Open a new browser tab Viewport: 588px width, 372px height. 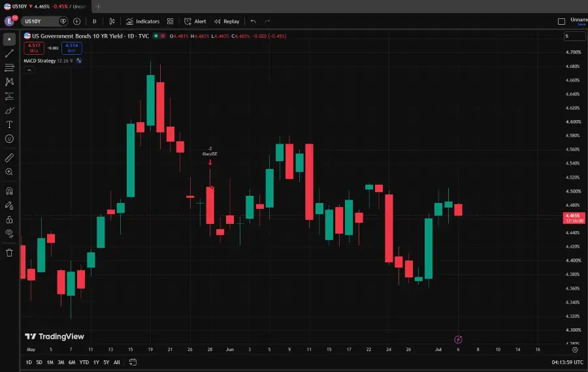98,7
